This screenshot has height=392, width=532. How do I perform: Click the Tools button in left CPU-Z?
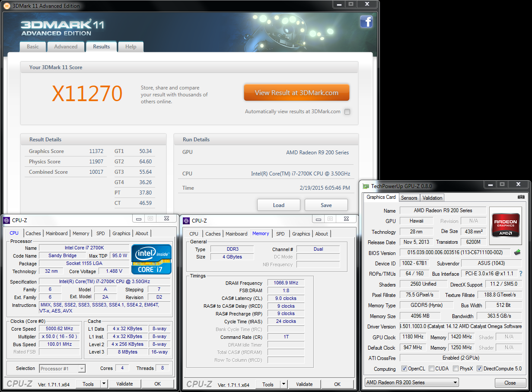pos(88,384)
